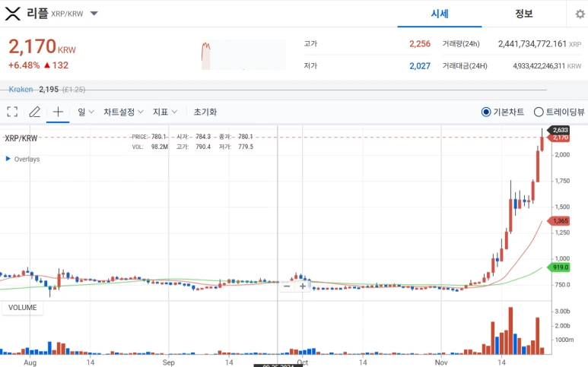Open the Kraken exchange price link
Image resolution: width=588 pixels, height=367 pixels.
coord(21,89)
